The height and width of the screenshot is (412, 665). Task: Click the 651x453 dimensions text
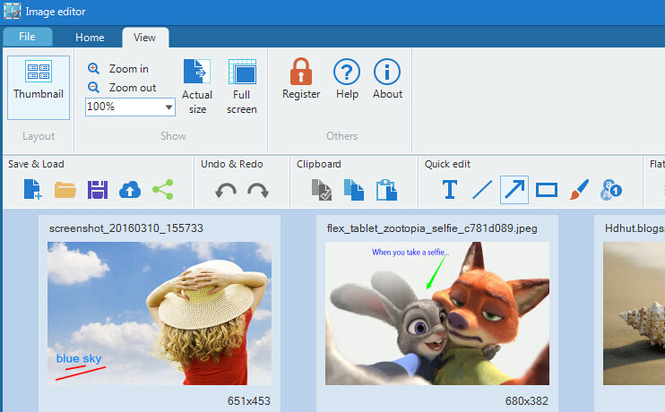click(x=249, y=401)
